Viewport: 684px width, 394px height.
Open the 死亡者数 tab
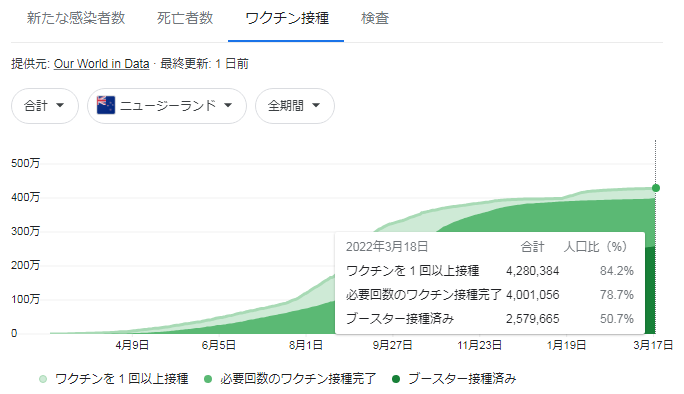point(185,18)
